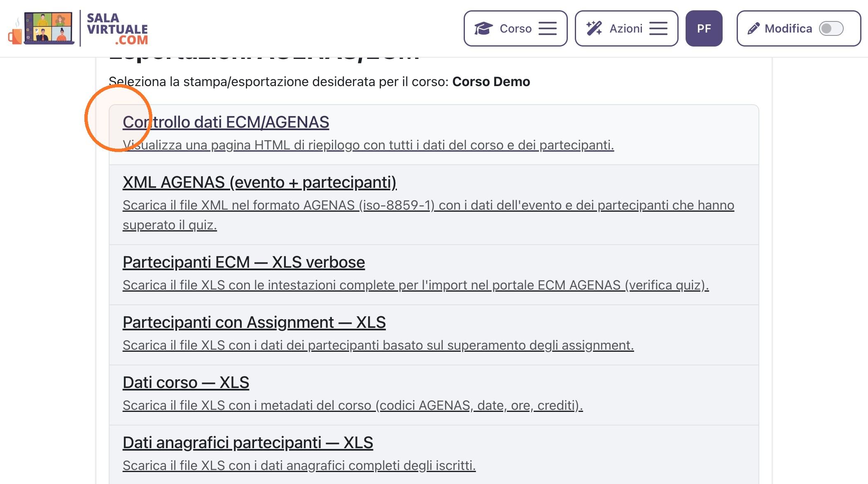Click the 'Corso Demo' course name
868x484 pixels.
point(491,82)
